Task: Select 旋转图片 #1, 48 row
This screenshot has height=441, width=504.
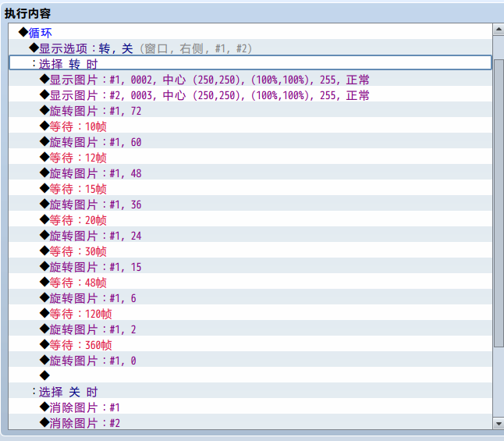Action: (x=250, y=172)
